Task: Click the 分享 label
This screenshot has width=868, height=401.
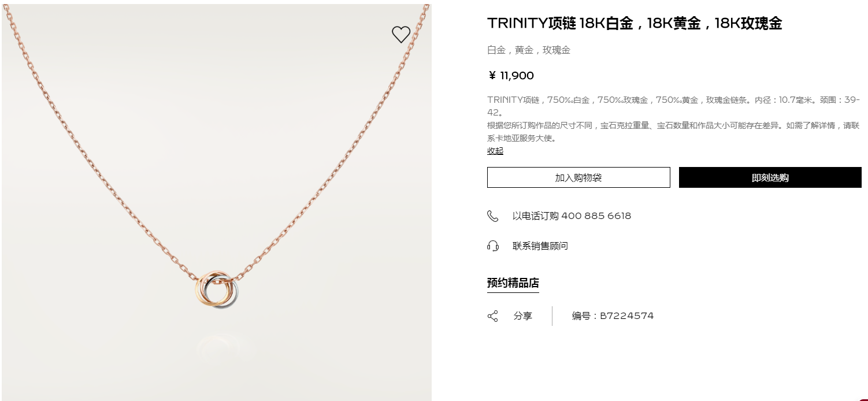Action: pyautogui.click(x=523, y=316)
